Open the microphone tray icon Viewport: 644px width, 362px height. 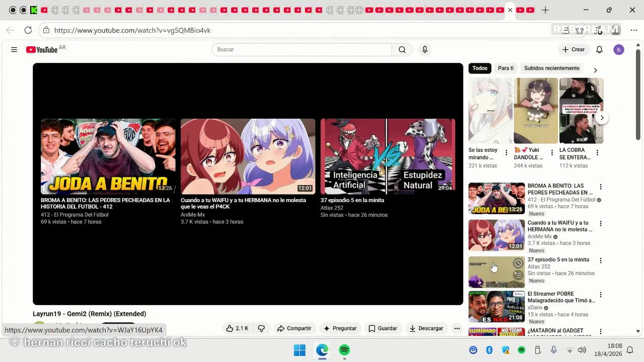(553, 350)
